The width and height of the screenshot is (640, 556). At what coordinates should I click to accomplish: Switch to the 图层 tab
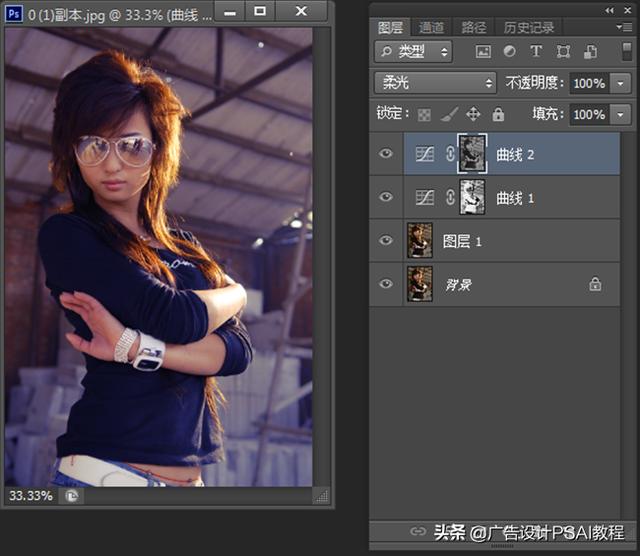pos(390,28)
